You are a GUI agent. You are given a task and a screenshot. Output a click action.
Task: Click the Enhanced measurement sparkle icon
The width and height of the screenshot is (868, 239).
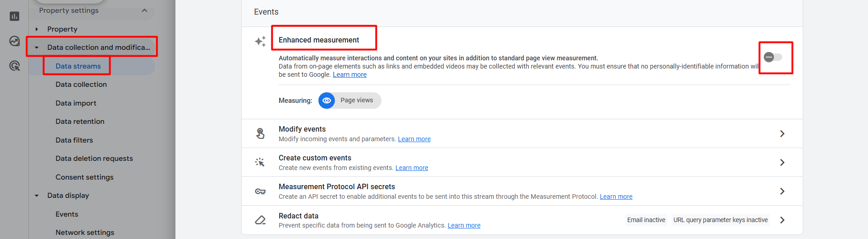coord(260,41)
